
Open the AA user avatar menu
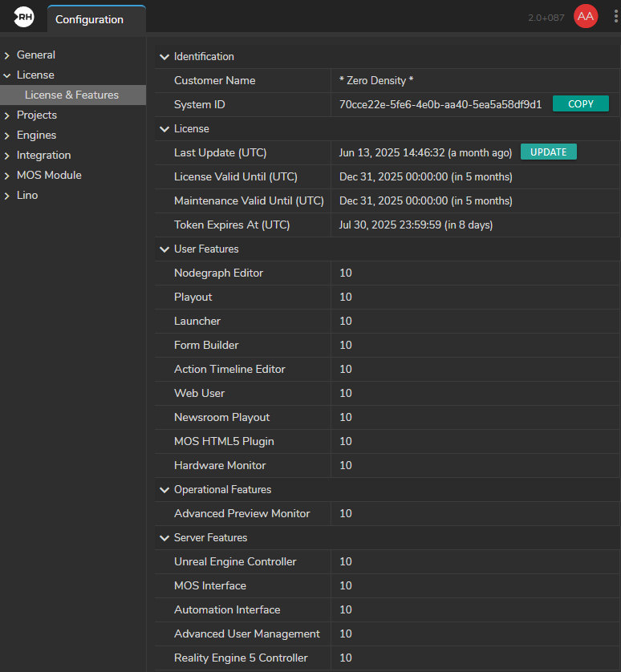586,17
